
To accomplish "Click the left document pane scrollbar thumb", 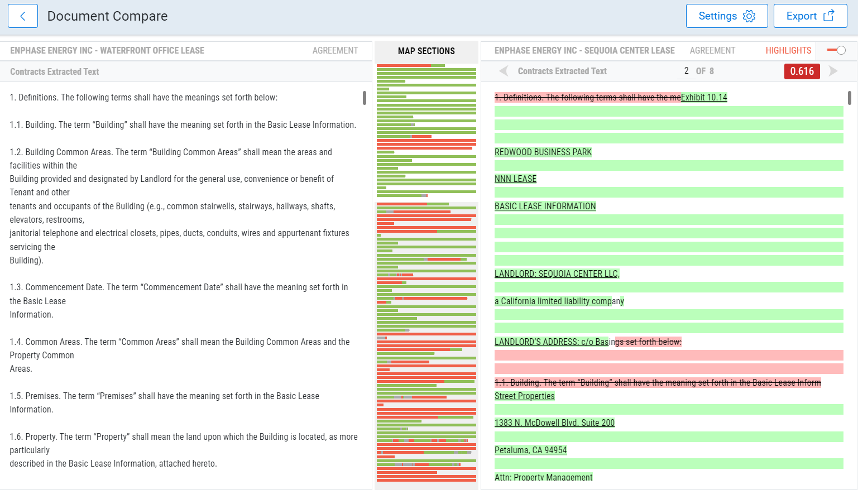I will coord(365,98).
